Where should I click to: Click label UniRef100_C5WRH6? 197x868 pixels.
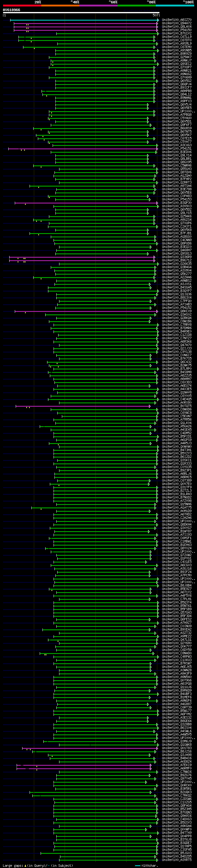click(x=176, y=166)
